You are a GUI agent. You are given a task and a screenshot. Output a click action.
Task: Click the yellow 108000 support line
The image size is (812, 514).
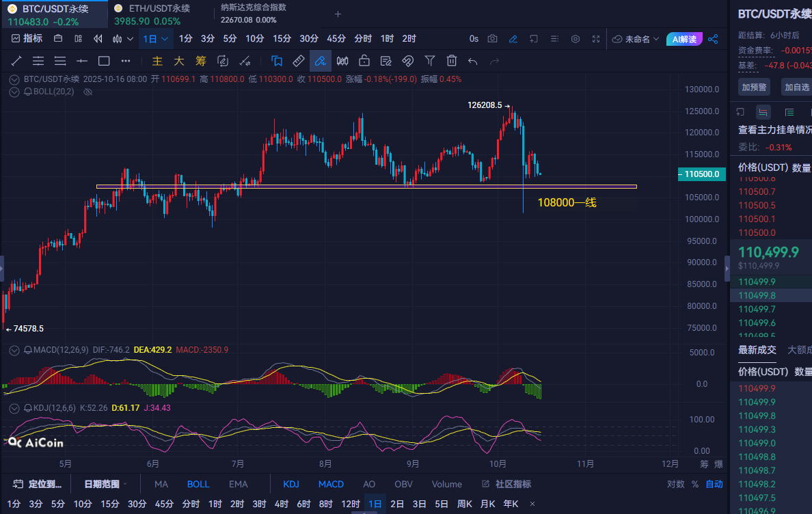[x=342, y=186]
